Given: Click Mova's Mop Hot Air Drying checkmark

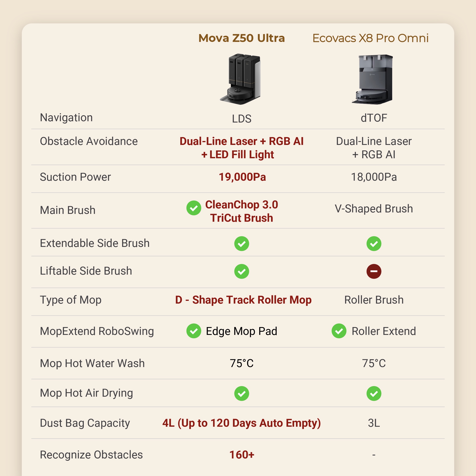Looking at the screenshot, I should (x=241, y=393).
